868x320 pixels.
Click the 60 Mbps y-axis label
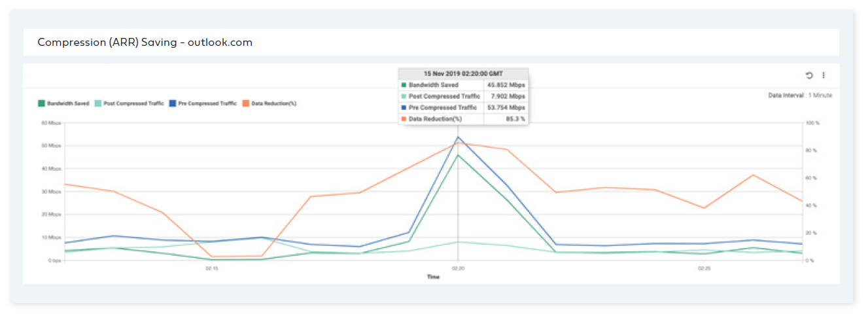pyautogui.click(x=51, y=123)
